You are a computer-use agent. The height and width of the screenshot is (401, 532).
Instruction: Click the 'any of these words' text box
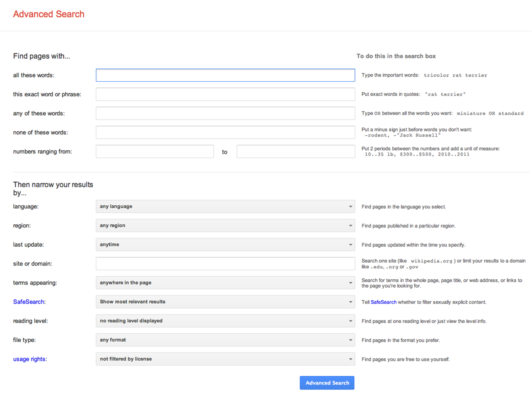(225, 113)
